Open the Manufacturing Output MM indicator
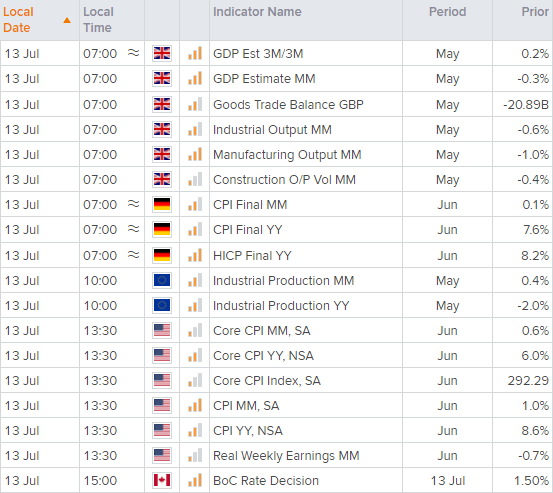553x493 pixels. click(x=287, y=155)
